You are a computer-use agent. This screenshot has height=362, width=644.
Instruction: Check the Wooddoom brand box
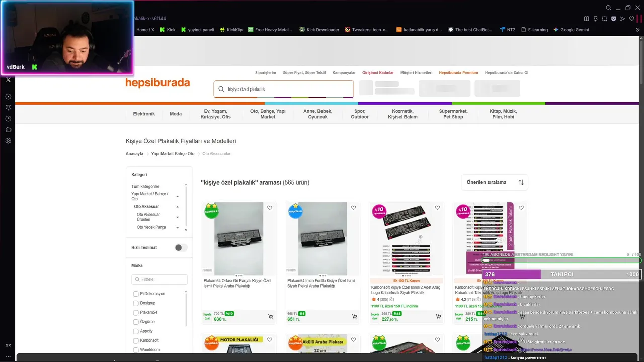pyautogui.click(x=136, y=350)
